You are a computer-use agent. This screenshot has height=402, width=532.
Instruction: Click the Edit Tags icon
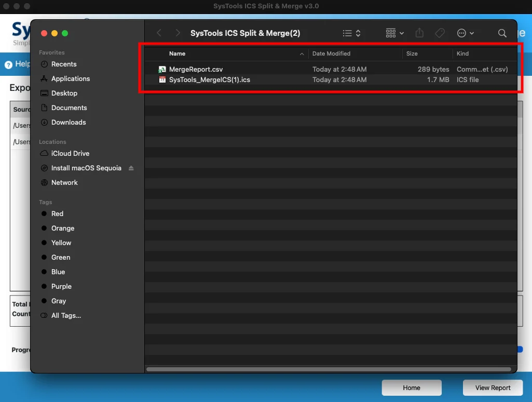[440, 33]
